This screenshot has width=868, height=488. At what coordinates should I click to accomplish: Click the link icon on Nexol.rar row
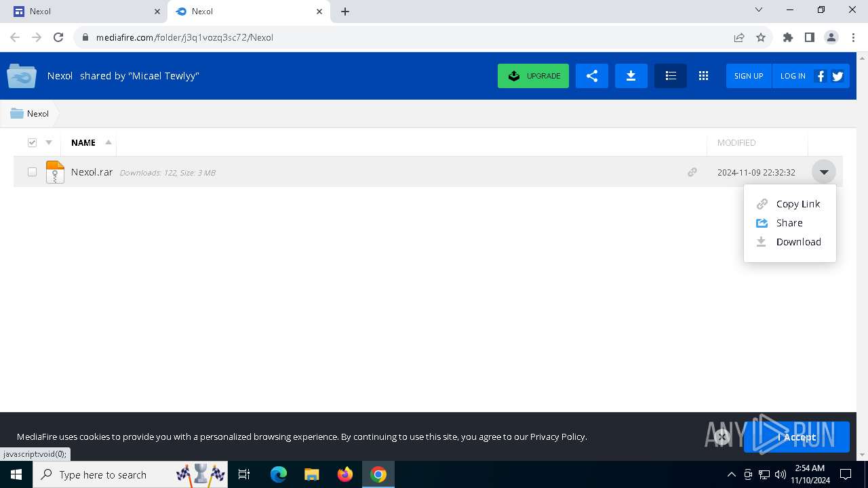692,172
